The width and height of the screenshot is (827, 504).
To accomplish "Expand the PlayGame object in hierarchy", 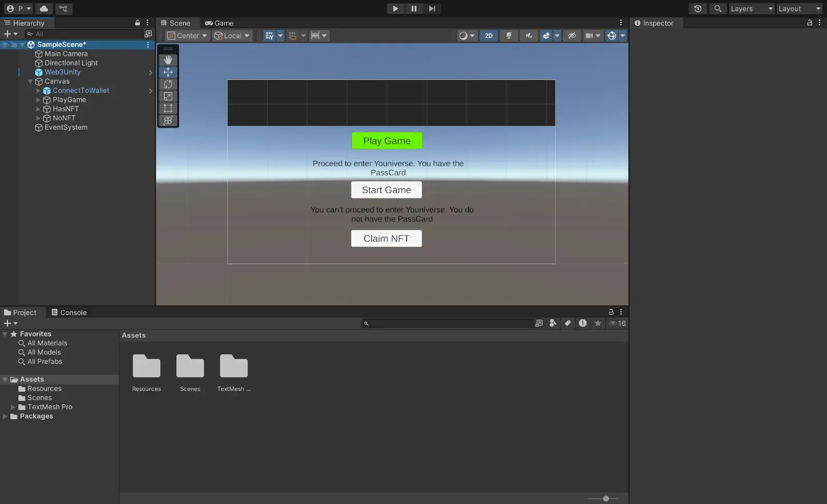I will tap(38, 100).
